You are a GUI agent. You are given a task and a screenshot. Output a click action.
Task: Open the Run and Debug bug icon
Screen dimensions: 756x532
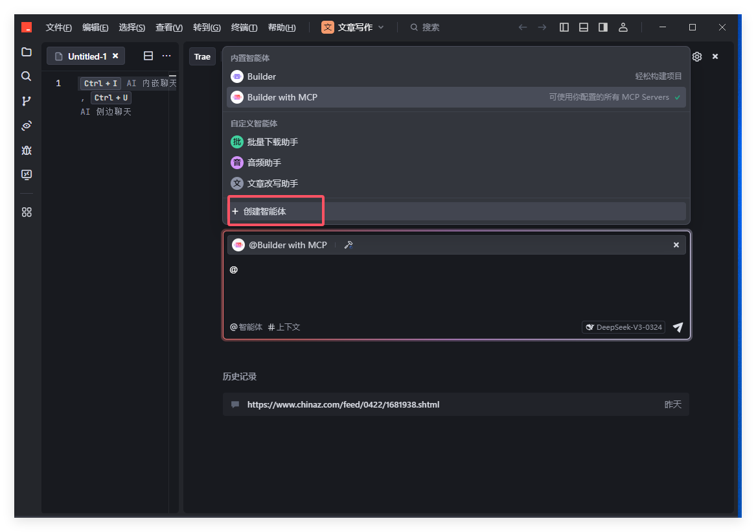[27, 150]
